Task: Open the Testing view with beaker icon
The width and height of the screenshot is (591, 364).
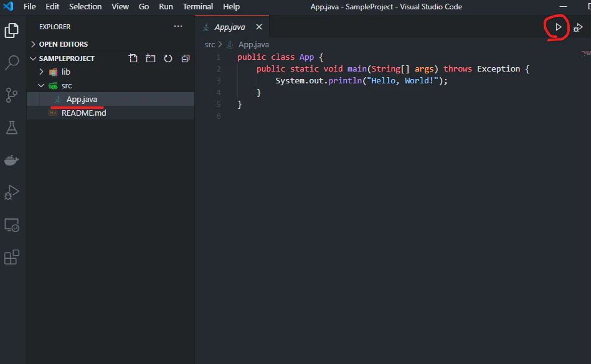Action: (x=12, y=128)
